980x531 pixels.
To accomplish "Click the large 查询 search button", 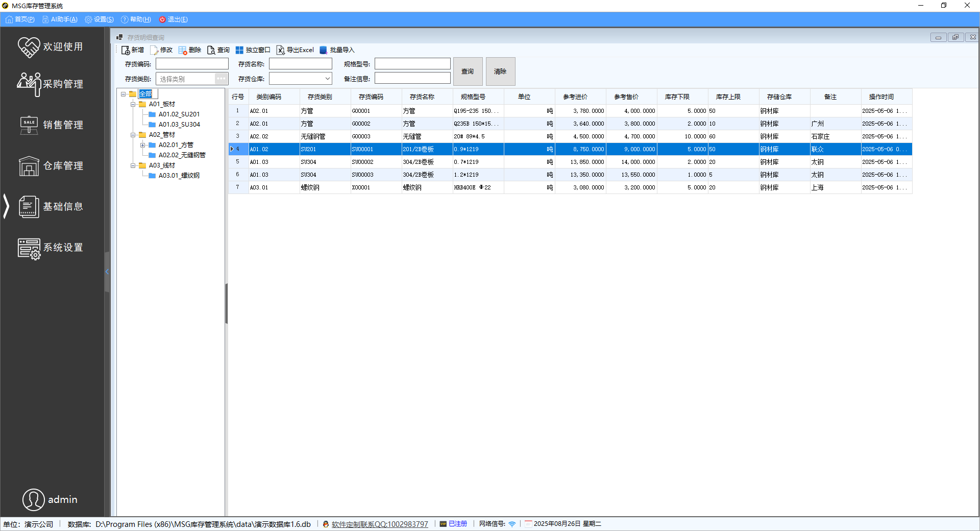I will [468, 71].
